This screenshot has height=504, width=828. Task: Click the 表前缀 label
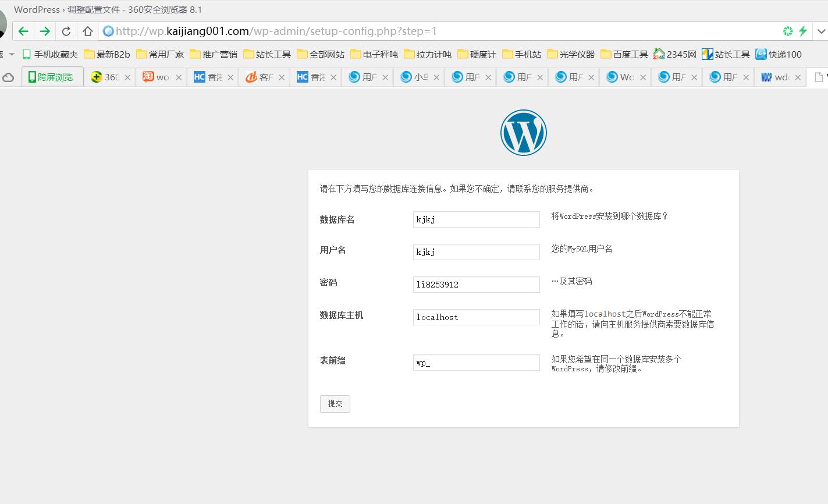pyautogui.click(x=333, y=361)
